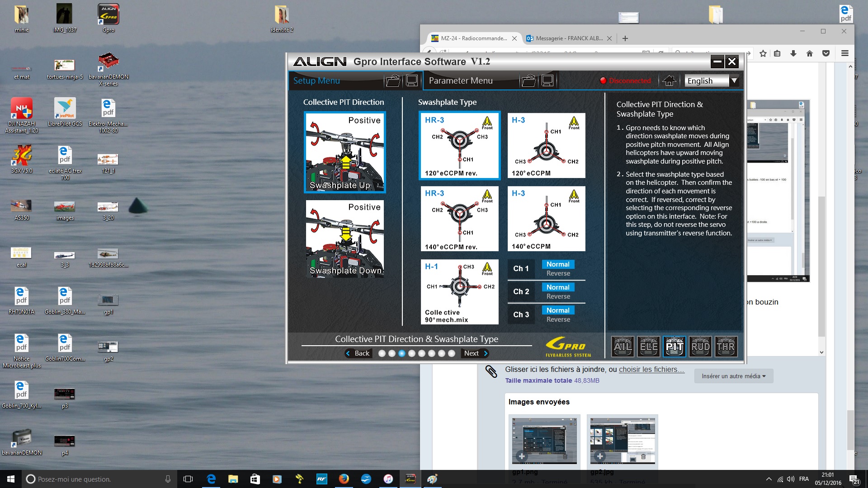The height and width of the screenshot is (488, 868).
Task: Click Firefox Pocket shield icon
Action: pos(826,53)
